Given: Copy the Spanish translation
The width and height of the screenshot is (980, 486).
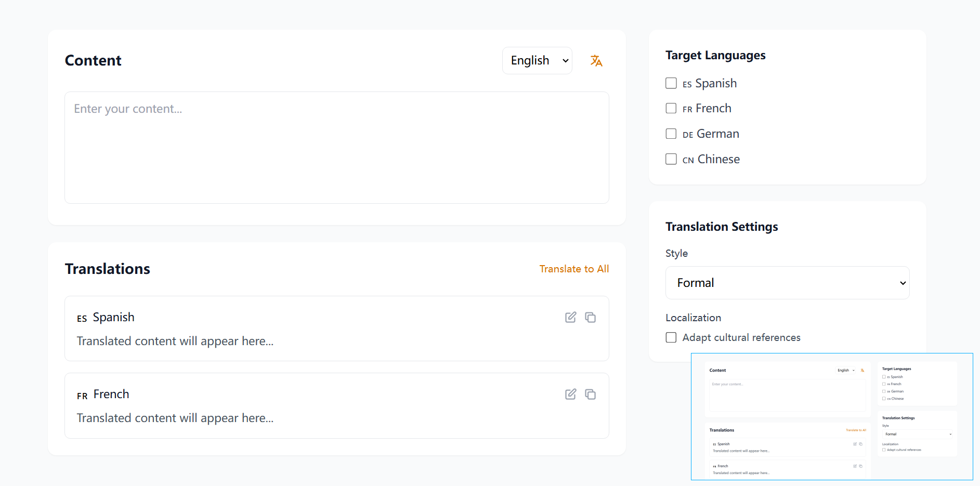Looking at the screenshot, I should click(x=590, y=317).
